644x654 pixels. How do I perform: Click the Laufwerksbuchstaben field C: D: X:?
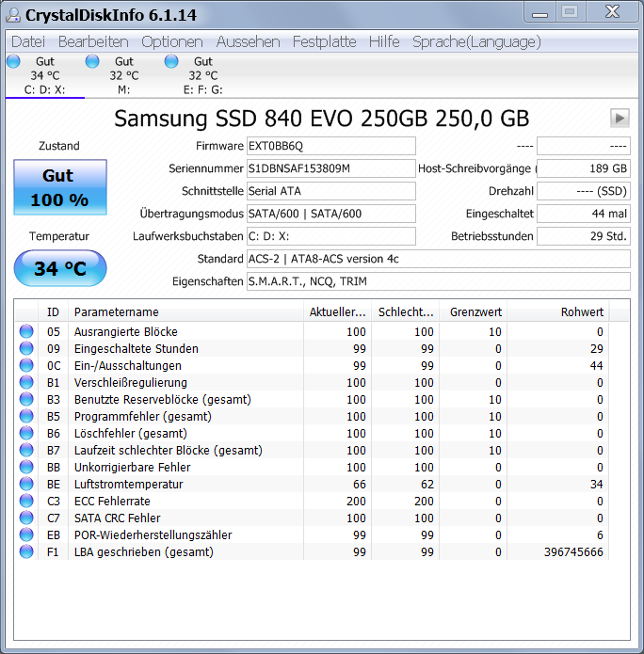coord(331,236)
